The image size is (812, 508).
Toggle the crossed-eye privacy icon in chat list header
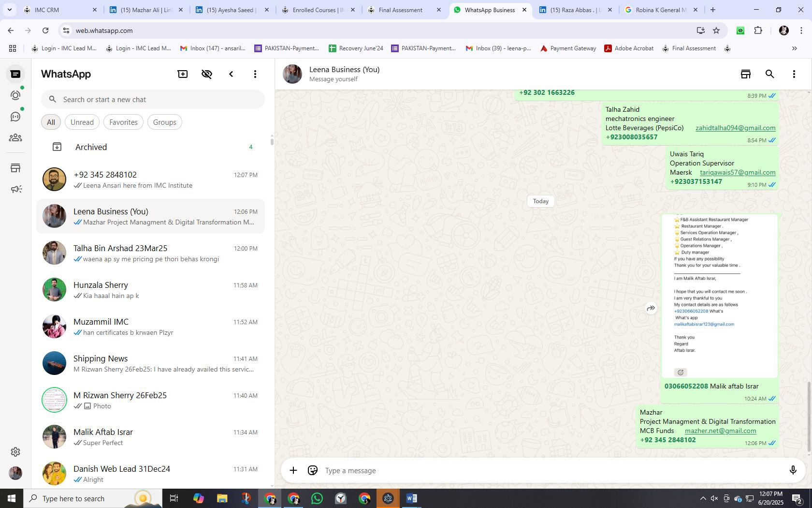pos(207,74)
